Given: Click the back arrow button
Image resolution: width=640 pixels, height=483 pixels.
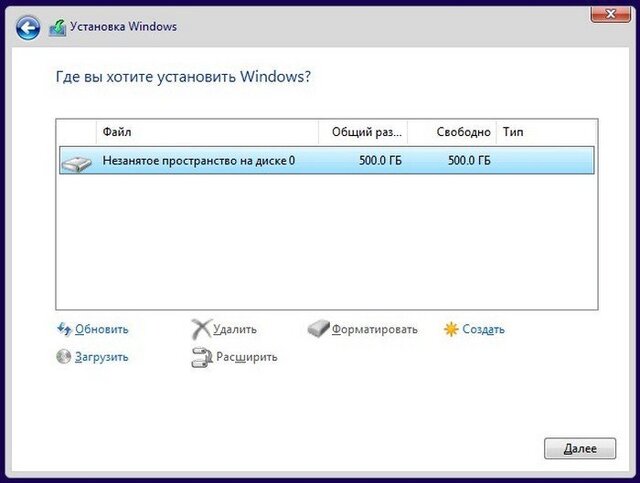Looking at the screenshot, I should click(x=28, y=28).
